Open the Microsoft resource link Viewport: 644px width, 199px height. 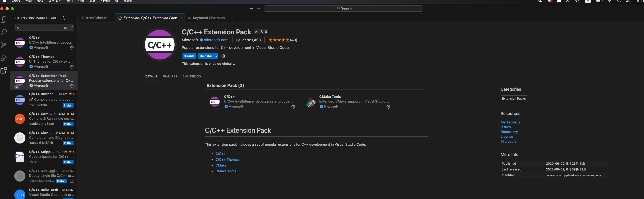click(x=508, y=142)
